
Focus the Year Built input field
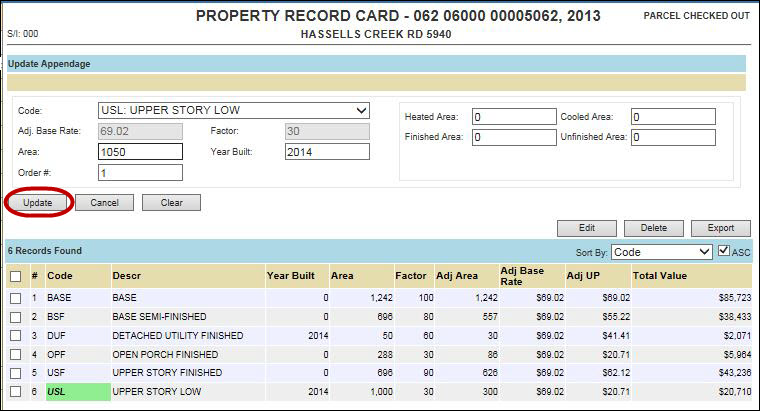coord(327,152)
